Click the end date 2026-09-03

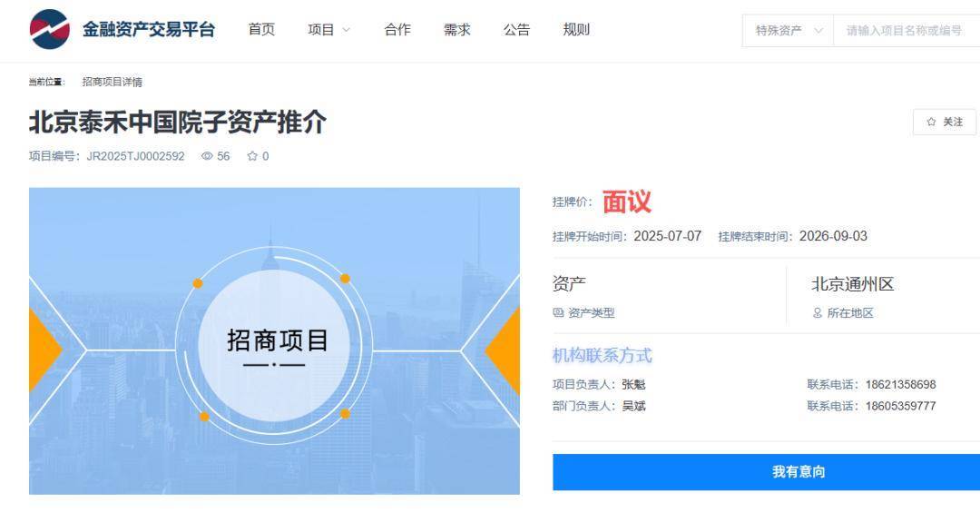pos(833,236)
